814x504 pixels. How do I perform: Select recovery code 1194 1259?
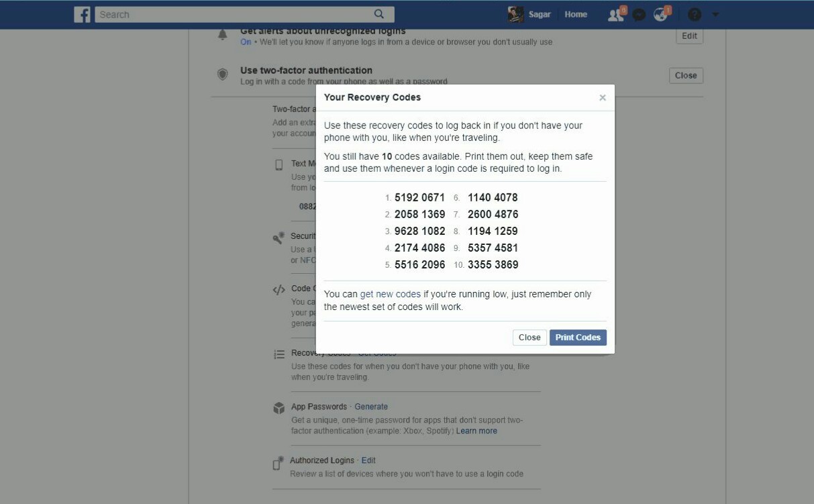[493, 231]
